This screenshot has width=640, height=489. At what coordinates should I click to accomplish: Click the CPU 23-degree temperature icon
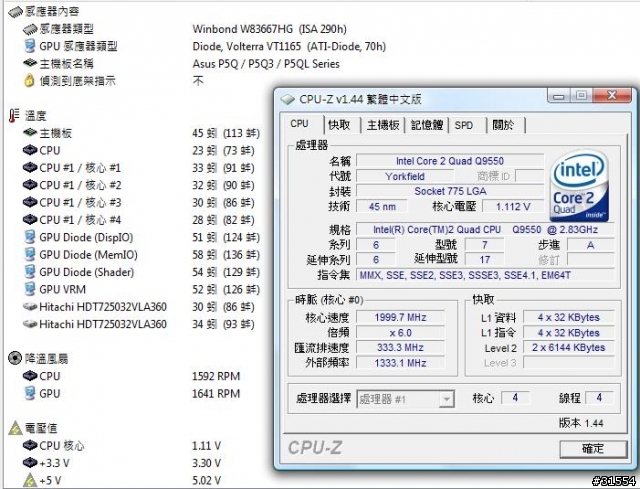(30, 150)
